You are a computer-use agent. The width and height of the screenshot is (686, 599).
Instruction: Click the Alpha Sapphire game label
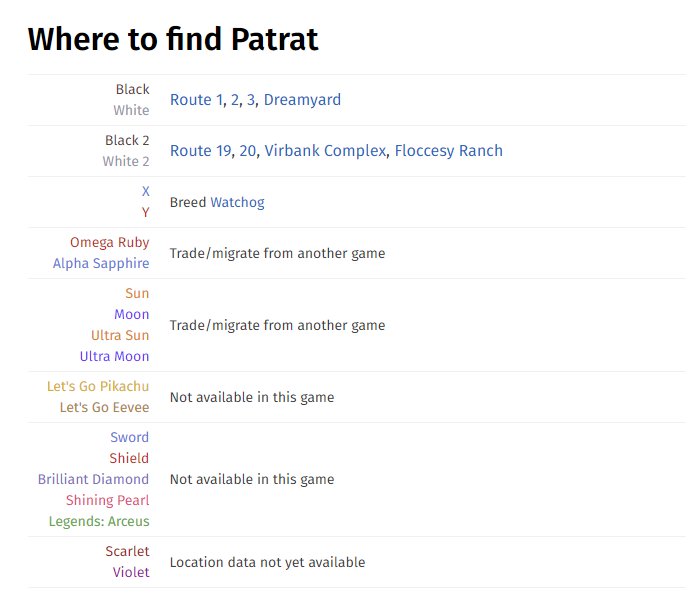click(101, 263)
